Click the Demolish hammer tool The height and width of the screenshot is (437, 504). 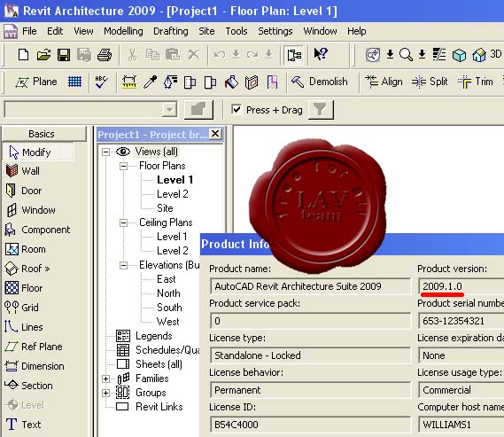319,82
